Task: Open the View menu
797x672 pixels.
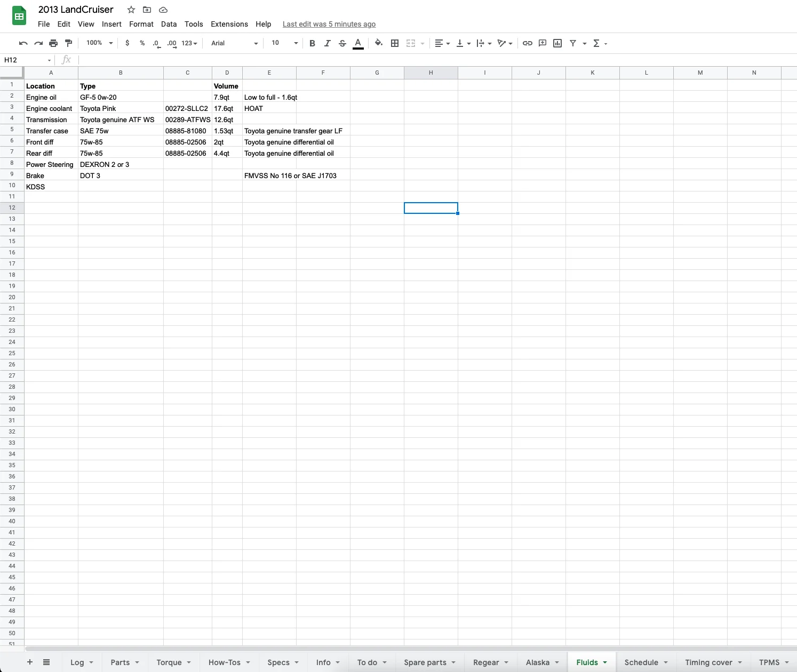Action: (86, 24)
